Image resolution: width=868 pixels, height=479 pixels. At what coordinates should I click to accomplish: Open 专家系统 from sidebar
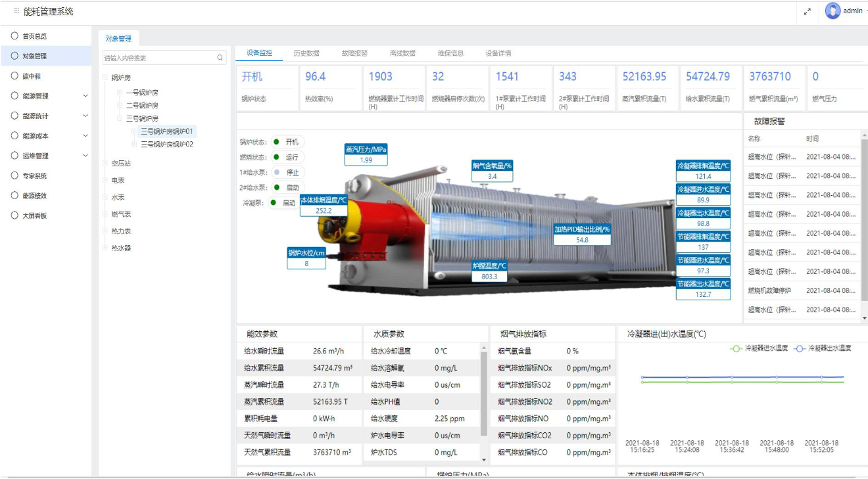(34, 175)
